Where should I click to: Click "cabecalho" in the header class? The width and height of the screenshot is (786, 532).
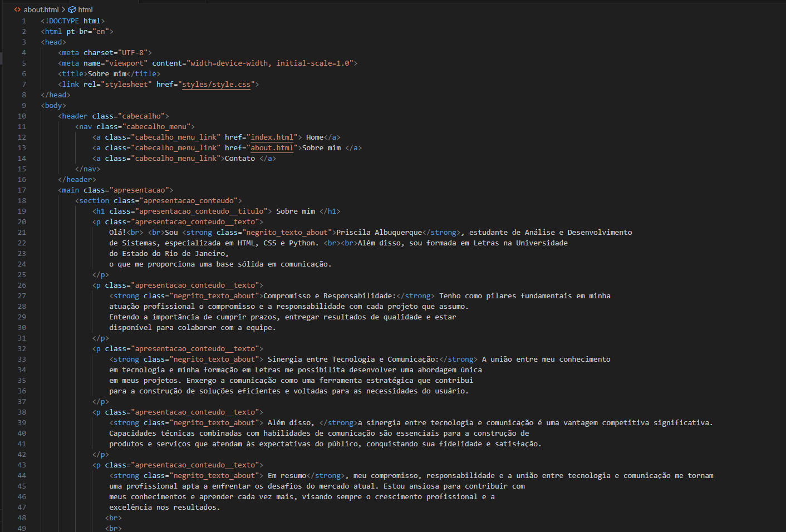pos(141,116)
